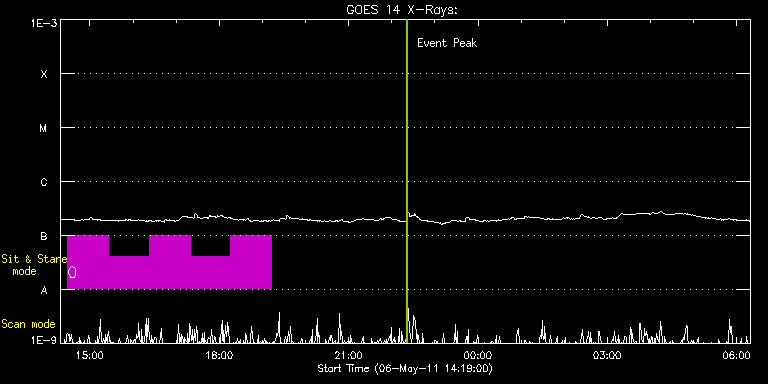Select the magenta Sit & Stare observation block

pos(169,263)
